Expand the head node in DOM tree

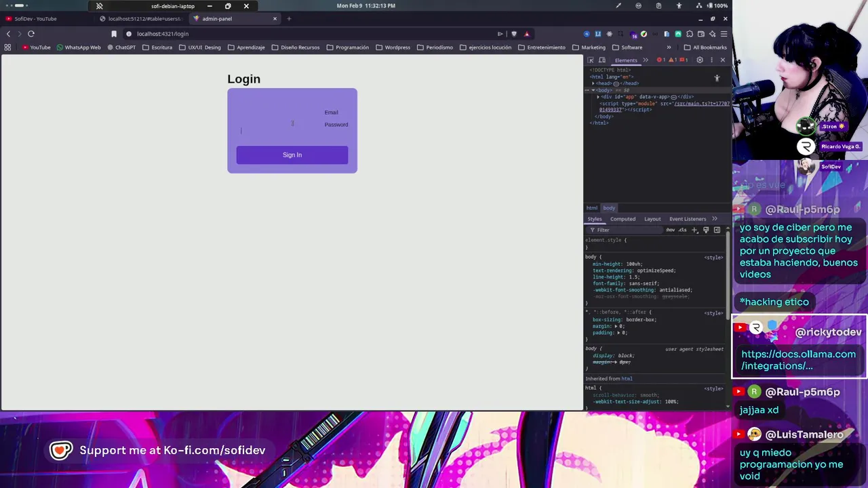593,83
